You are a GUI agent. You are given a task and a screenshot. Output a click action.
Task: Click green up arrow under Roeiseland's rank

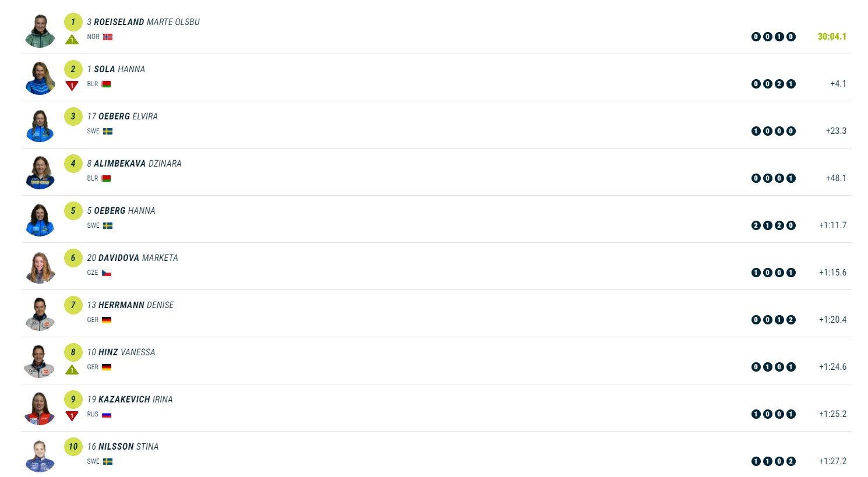pyautogui.click(x=72, y=40)
